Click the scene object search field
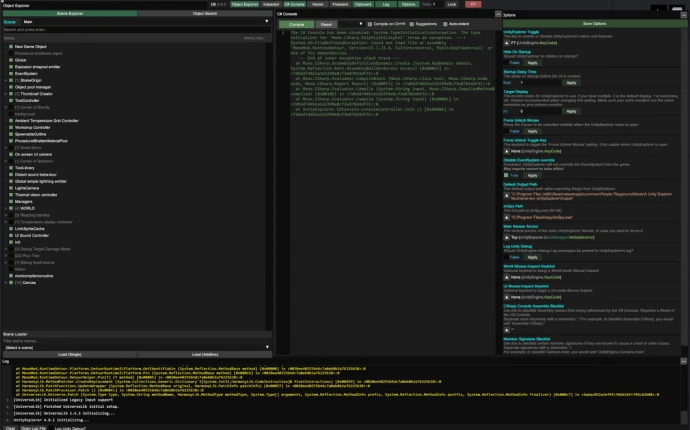 point(137,29)
